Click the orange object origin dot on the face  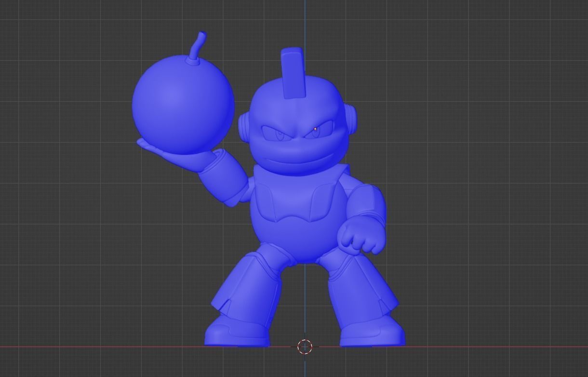click(x=315, y=129)
